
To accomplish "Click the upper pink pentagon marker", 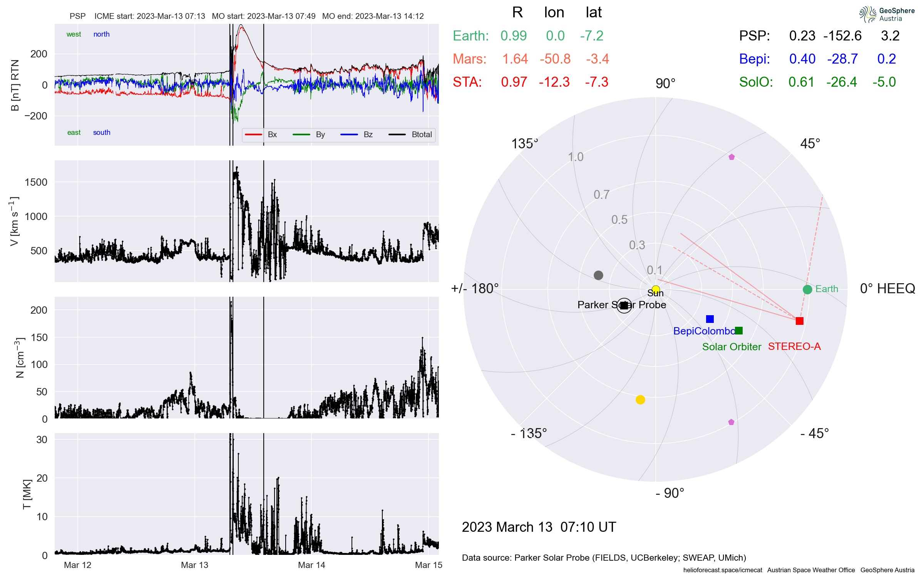I will pyautogui.click(x=731, y=157).
